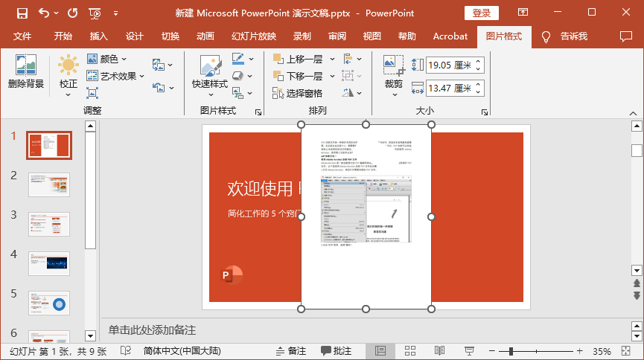Click the previous slide double-arrow button

click(637, 283)
